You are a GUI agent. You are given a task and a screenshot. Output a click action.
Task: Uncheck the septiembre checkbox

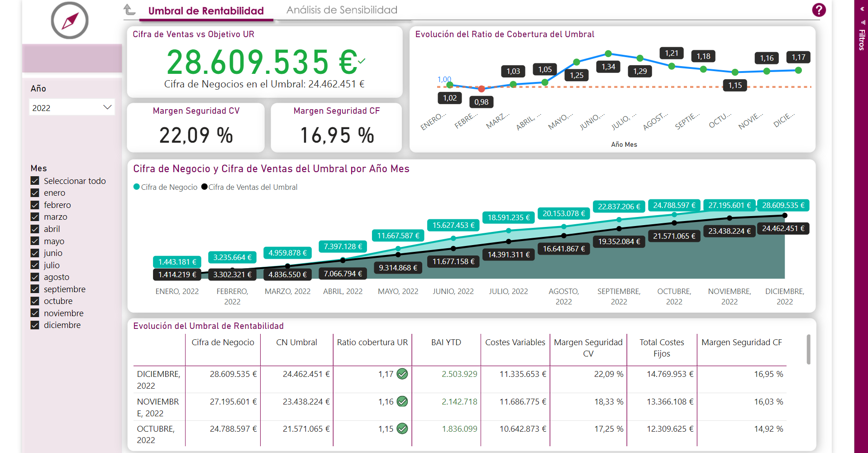pos(35,289)
